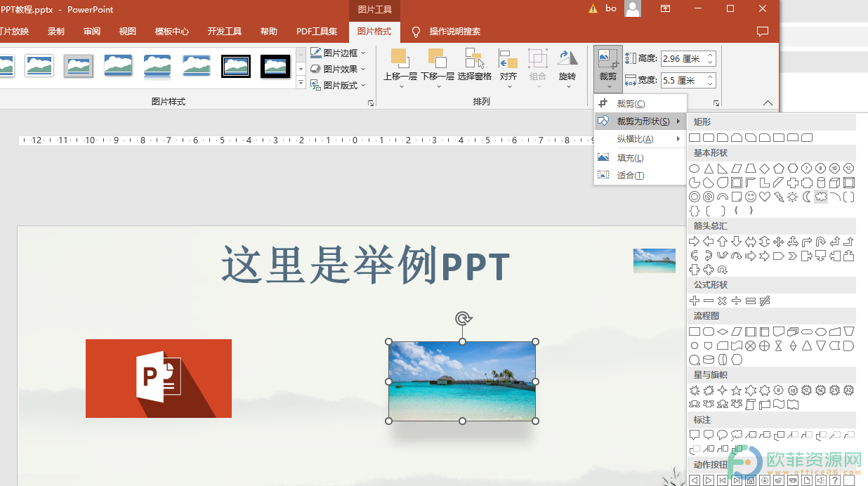The height and width of the screenshot is (486, 868).
Task: Select the cylinder basic shape
Action: tap(821, 183)
